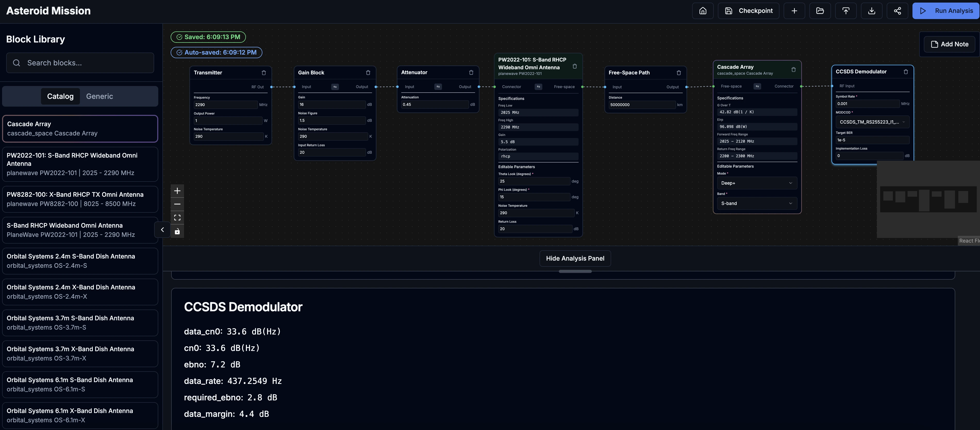Swap connector direction on the Attenuator block
980x430 pixels.
coord(438,87)
